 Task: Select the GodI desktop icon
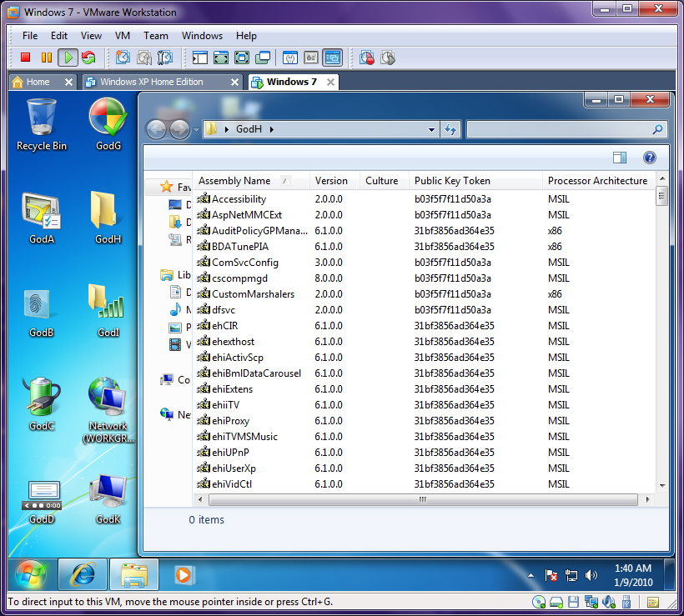click(x=108, y=311)
